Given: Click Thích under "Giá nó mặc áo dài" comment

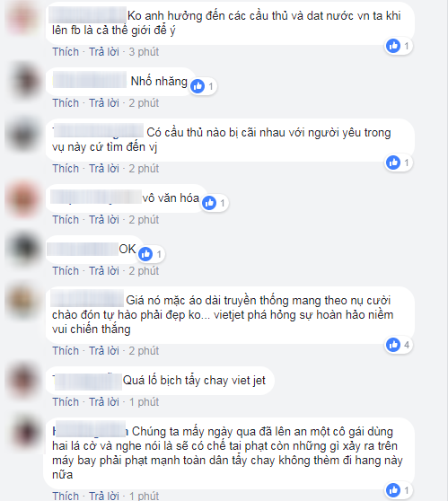Looking at the screenshot, I should pyautogui.click(x=66, y=350).
